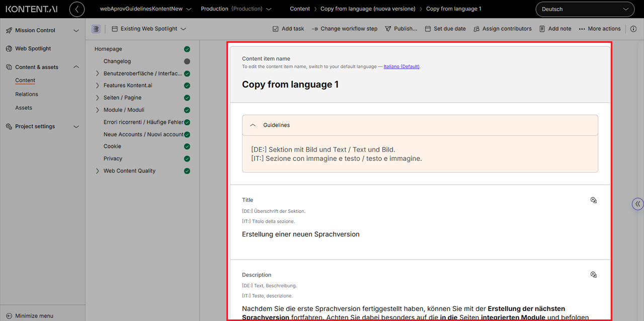This screenshot has width=644, height=321.
Task: Expand Web Content Quality tree node
Action: (x=98, y=171)
